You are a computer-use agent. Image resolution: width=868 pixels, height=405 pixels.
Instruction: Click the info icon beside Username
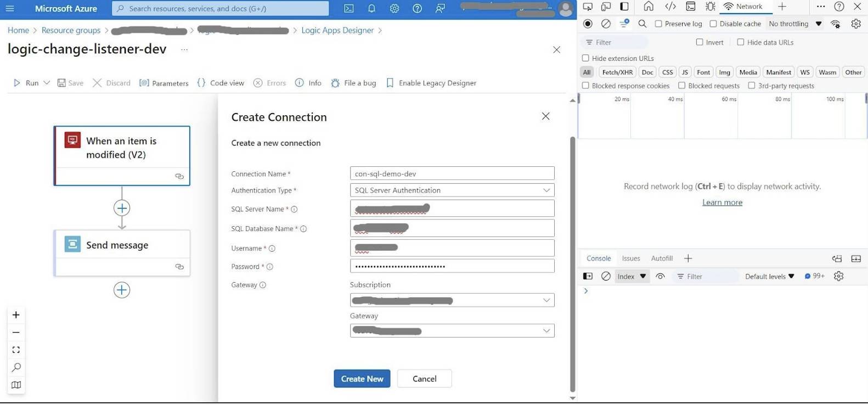[272, 249]
